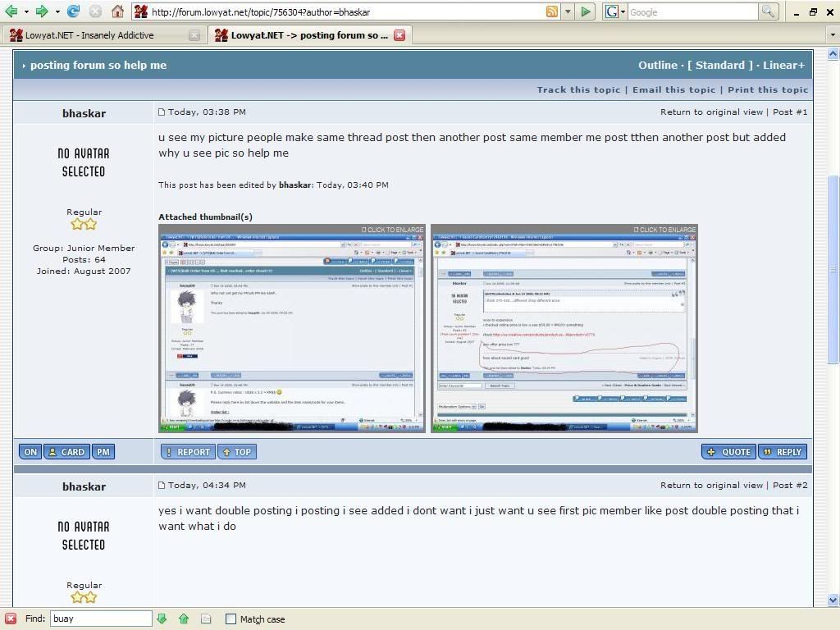Viewport: 840px width, 630px height.
Task: Switch to Lowyat.NET - Insanely Addictive tab
Action: tap(90, 35)
